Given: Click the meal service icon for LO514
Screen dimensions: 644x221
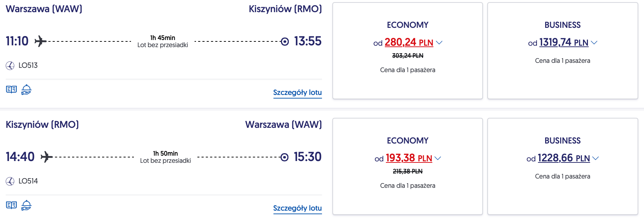Looking at the screenshot, I should 26,205.
